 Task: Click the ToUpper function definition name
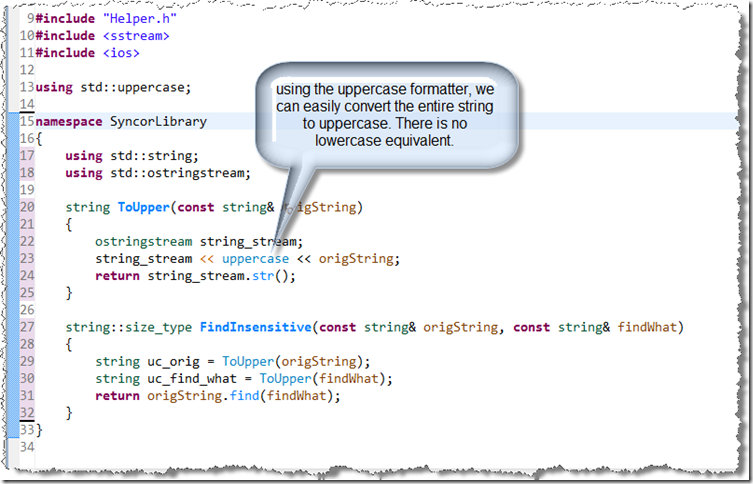coord(144,207)
